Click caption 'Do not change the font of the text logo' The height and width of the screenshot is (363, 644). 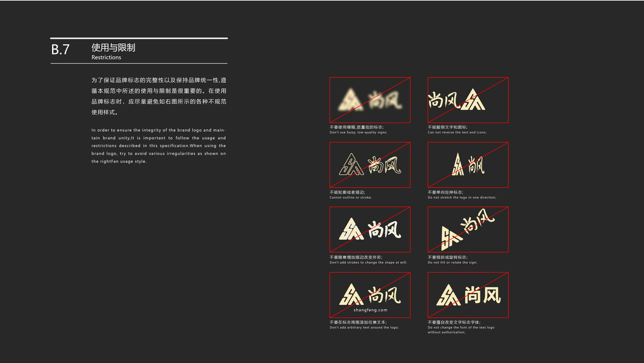click(461, 327)
